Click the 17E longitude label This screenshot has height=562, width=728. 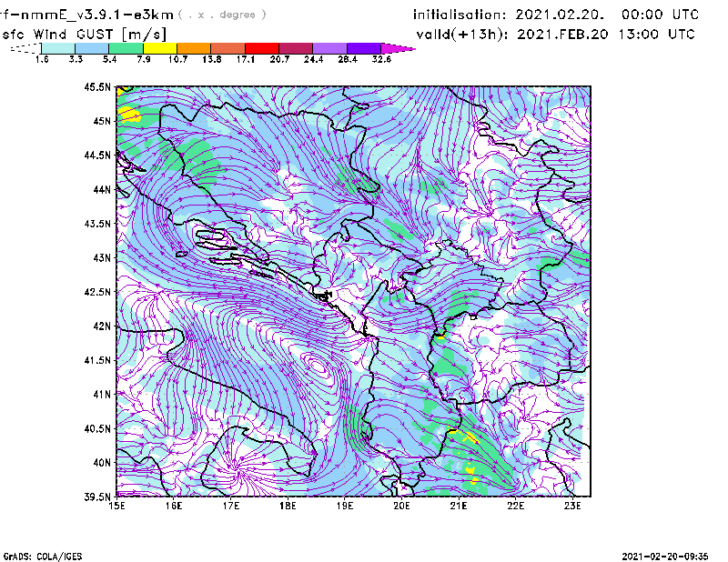click(x=231, y=506)
